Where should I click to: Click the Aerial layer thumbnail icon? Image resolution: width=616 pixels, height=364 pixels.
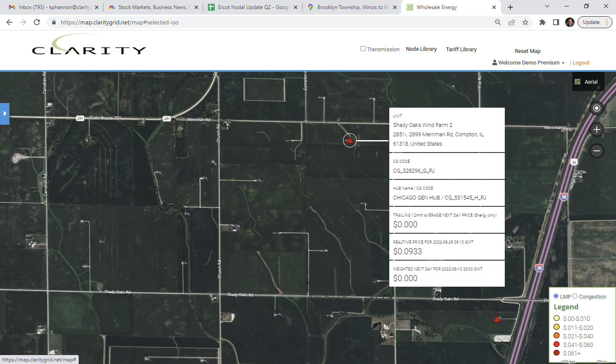coord(577,82)
